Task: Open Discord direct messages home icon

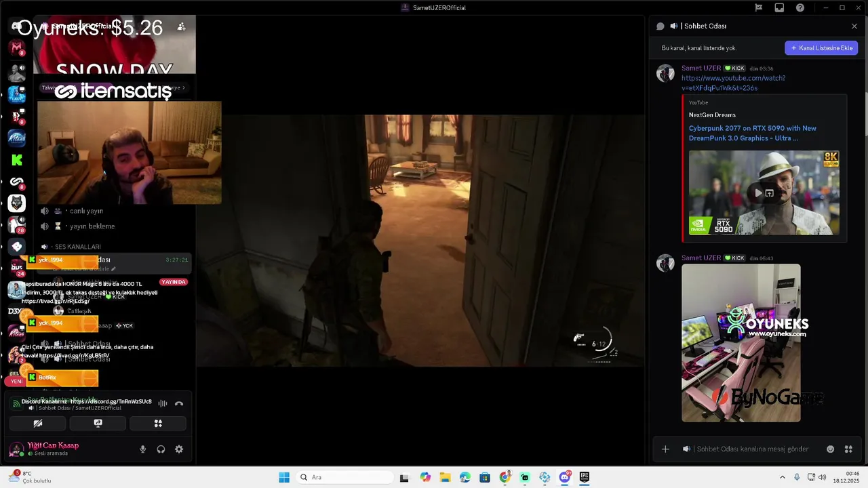Action: 16,26
